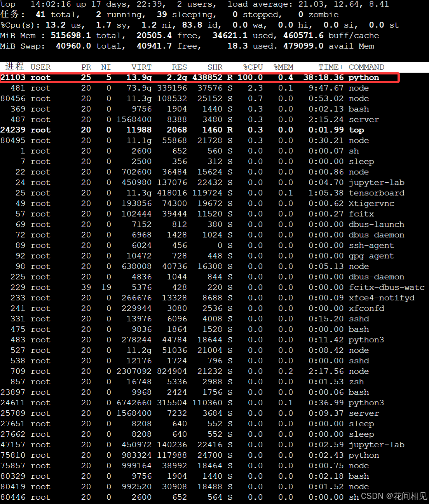
Task: Click the PID 229 priority value 39
Action: click(x=86, y=287)
